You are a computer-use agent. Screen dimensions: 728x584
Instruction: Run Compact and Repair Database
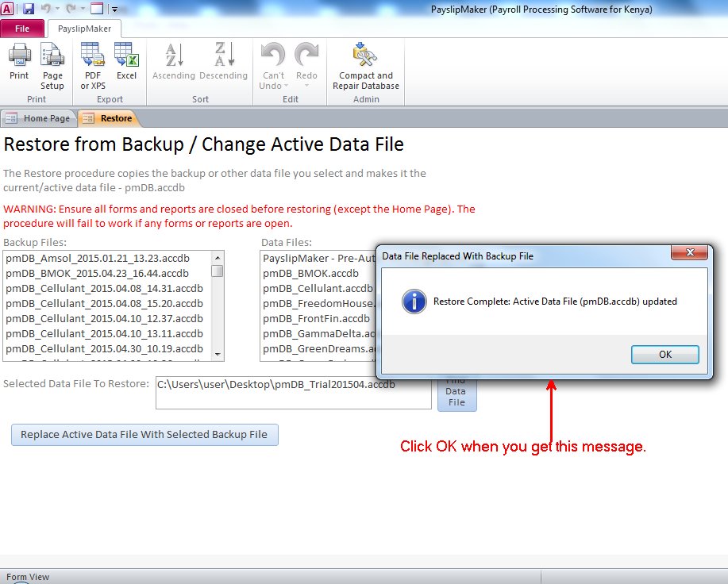tap(366, 67)
